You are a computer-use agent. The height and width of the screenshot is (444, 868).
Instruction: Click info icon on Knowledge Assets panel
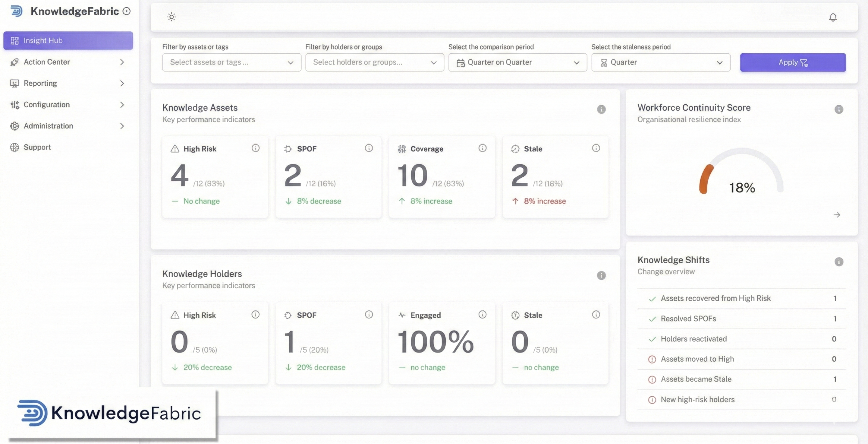click(601, 109)
